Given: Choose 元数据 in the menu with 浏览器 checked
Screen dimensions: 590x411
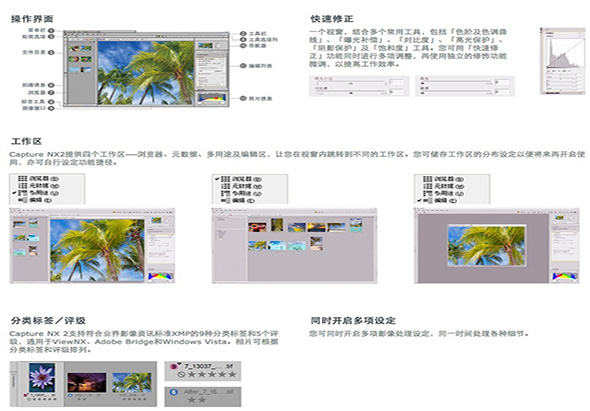Looking at the screenshot, I should click(241, 186).
